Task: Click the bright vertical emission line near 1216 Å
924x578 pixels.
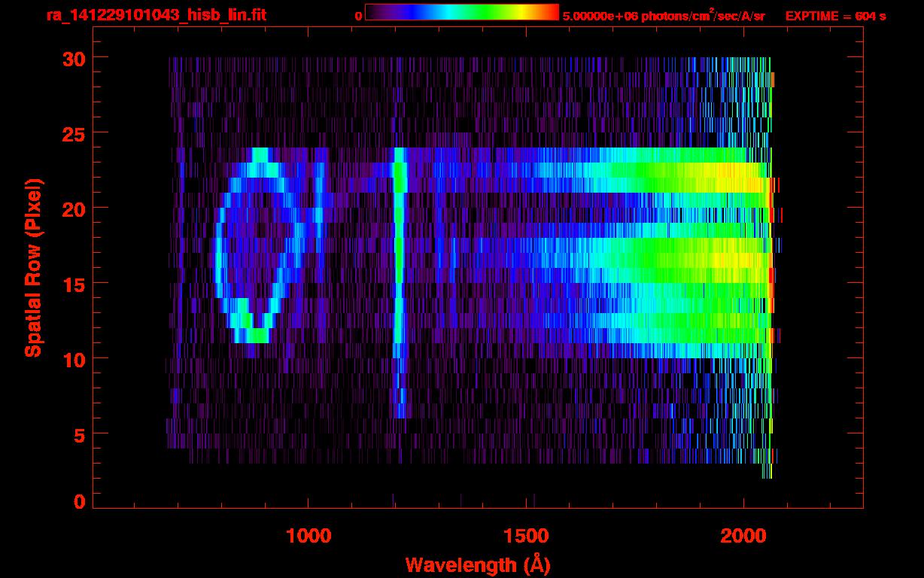Action: click(400, 282)
